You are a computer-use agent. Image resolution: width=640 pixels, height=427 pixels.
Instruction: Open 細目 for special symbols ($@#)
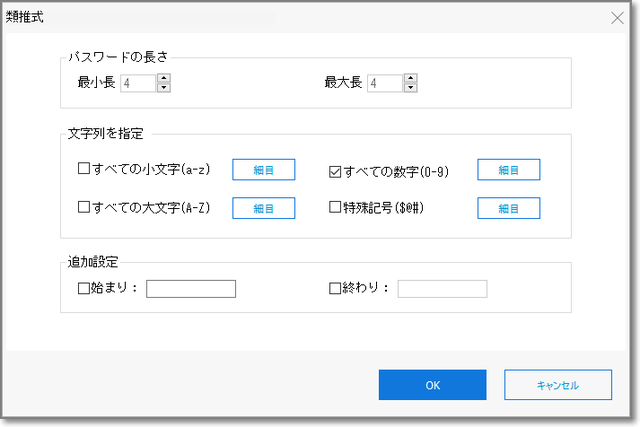[x=508, y=208]
